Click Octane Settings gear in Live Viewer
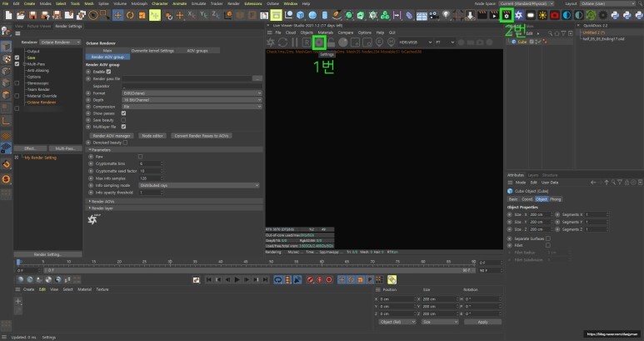The height and width of the screenshot is (341, 644). (x=319, y=43)
